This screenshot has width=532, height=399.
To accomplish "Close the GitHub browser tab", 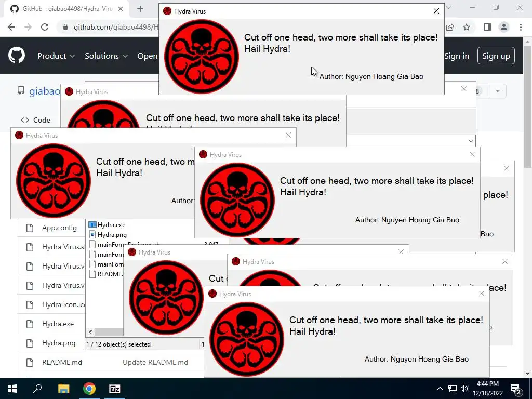I will [121, 9].
